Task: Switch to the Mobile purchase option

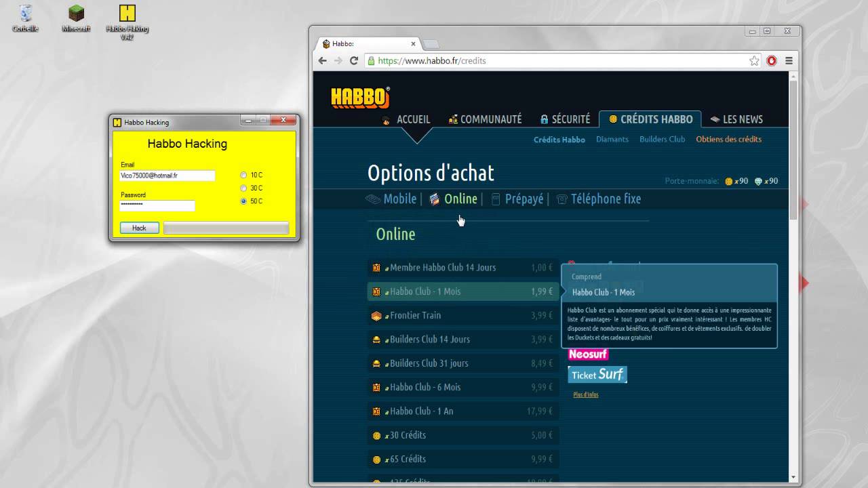Action: click(x=391, y=199)
